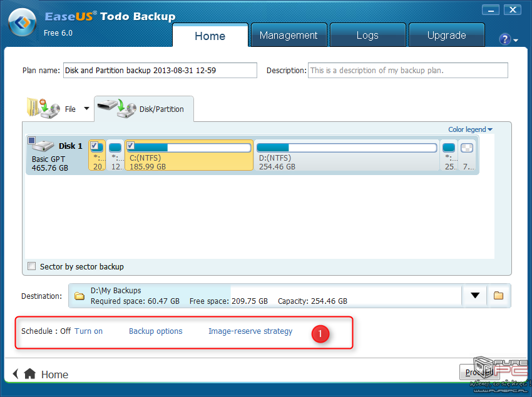Open the Destination path dropdown arrow
The image size is (532, 397).
click(475, 296)
